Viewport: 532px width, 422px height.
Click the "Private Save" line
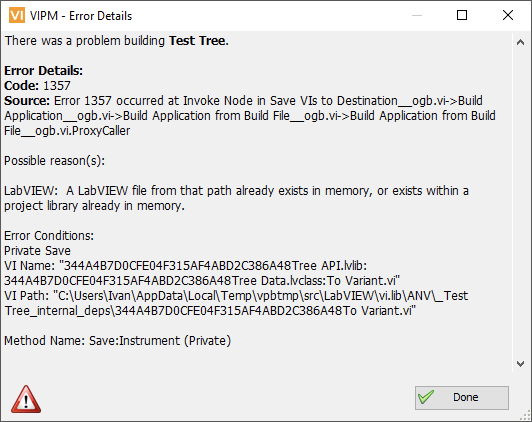point(37,251)
